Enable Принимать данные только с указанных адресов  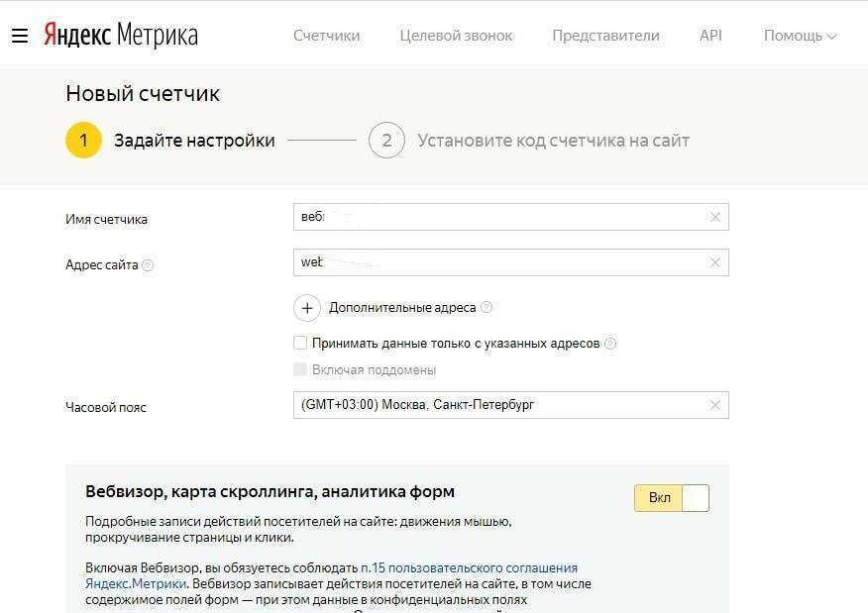[x=300, y=344]
